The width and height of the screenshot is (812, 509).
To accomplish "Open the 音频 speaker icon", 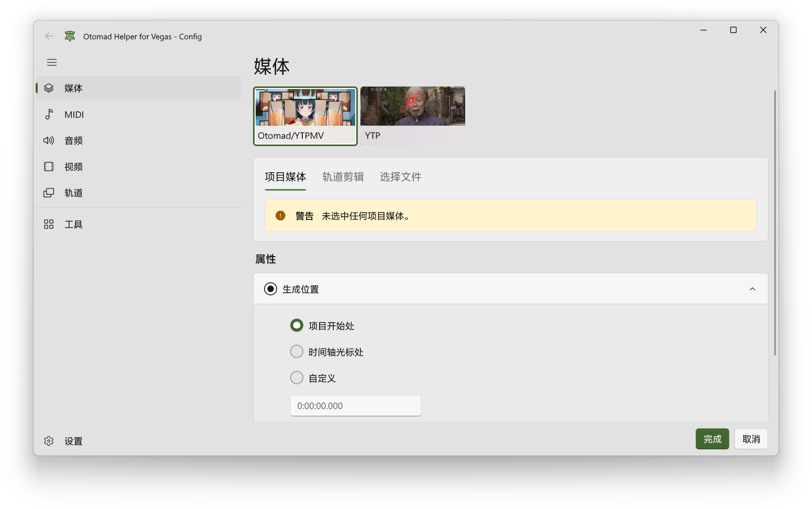I will coord(49,140).
